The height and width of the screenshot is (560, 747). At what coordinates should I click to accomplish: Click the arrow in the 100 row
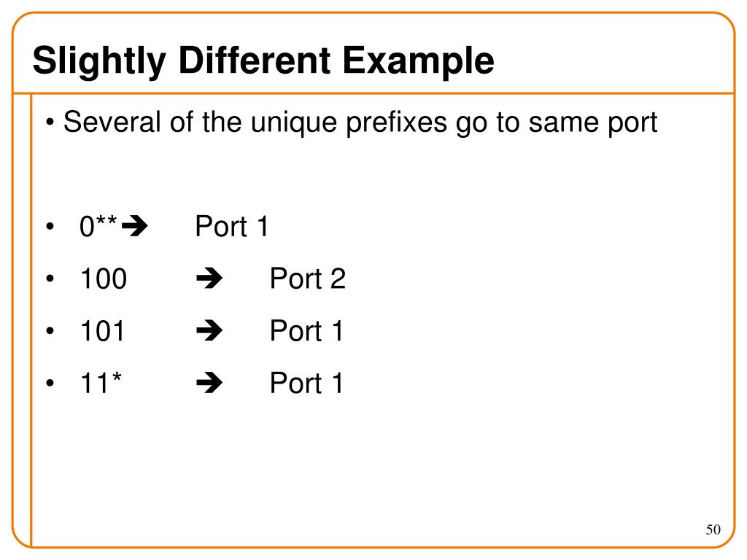pos(209,279)
